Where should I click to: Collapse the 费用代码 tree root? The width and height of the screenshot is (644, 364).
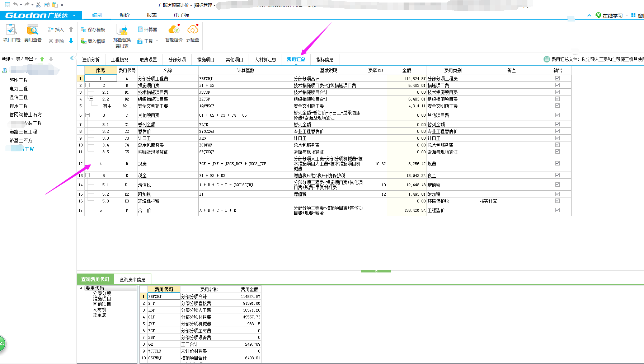point(81,288)
